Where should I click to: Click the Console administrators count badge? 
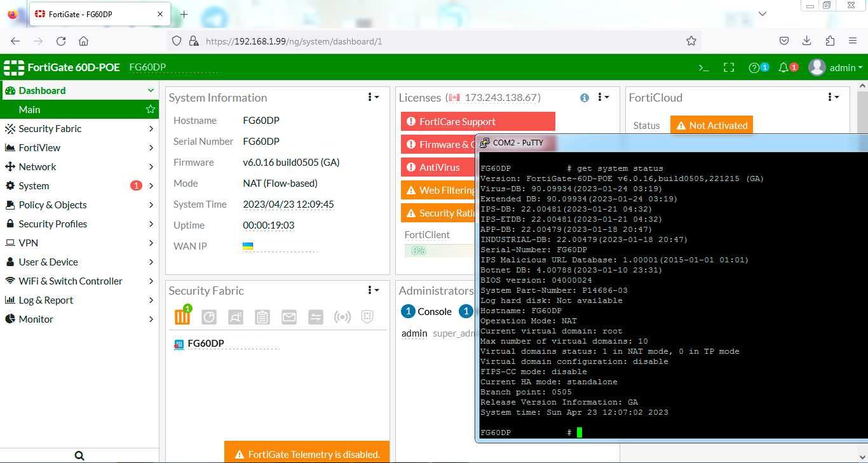pyautogui.click(x=408, y=311)
